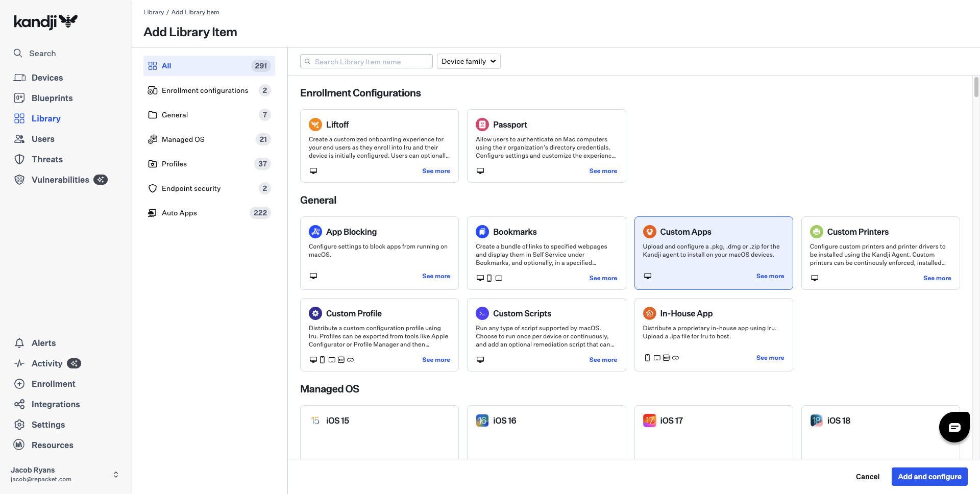
Task: Click the Bookmarks card description text
Action: [542, 255]
